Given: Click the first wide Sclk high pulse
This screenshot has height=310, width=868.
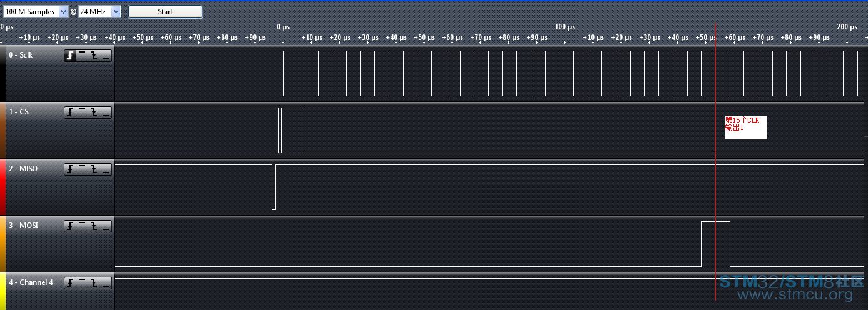Looking at the screenshot, I should pyautogui.click(x=301, y=73).
